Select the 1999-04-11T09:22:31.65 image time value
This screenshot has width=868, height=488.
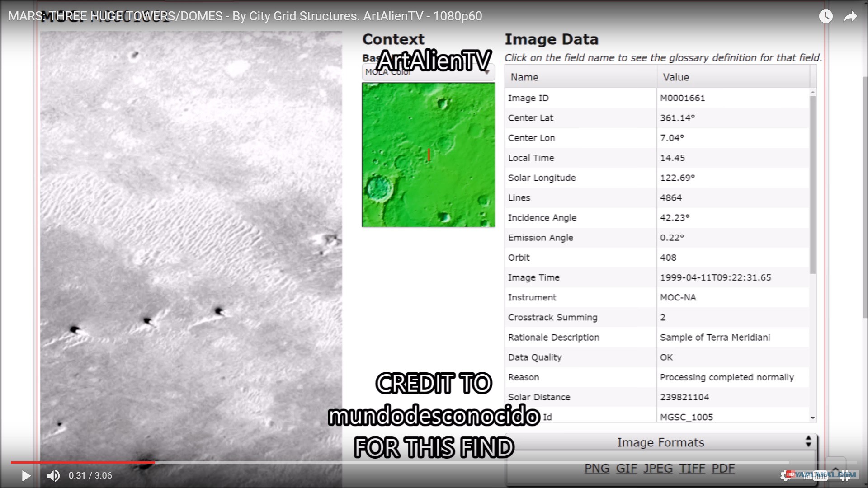click(716, 277)
